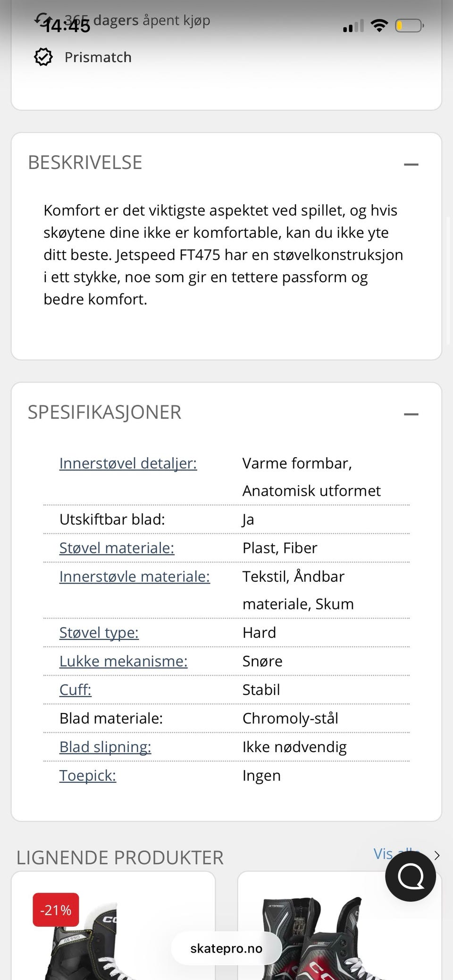Viewport: 453px width, 980px height.
Task: Open the Støvel materiale link
Action: click(117, 548)
